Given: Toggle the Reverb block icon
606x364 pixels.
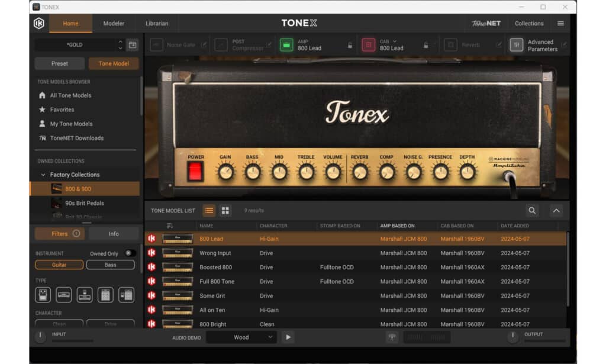Looking at the screenshot, I should pyautogui.click(x=450, y=45).
